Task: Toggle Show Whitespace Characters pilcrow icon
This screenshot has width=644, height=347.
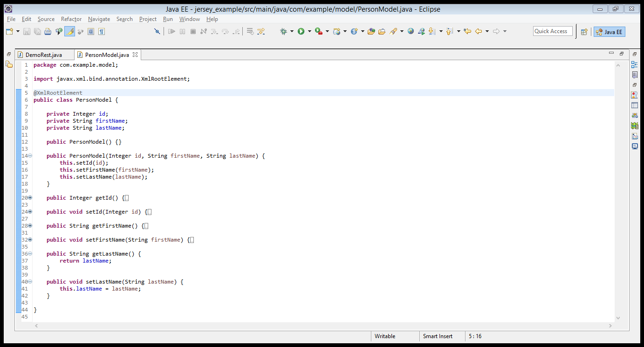Action: pos(101,31)
